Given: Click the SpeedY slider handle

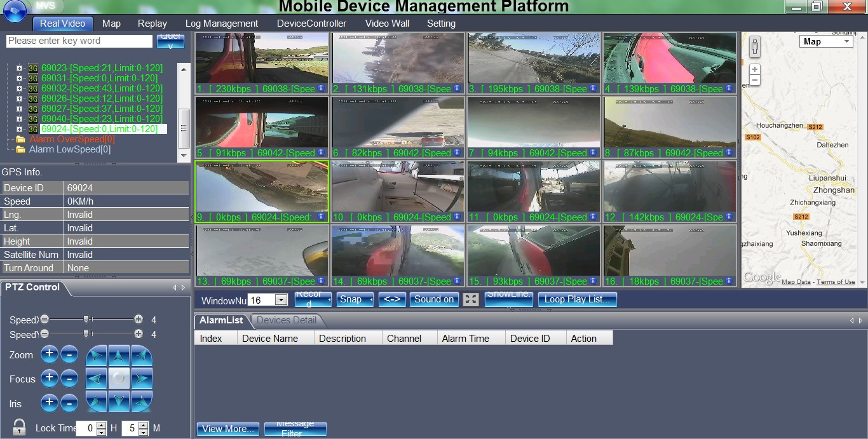Looking at the screenshot, I should [x=86, y=334].
